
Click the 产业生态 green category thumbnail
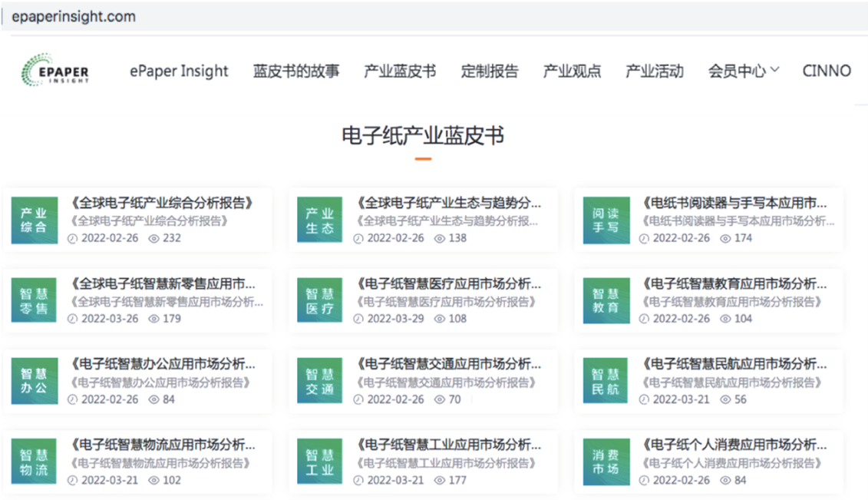[320, 220]
